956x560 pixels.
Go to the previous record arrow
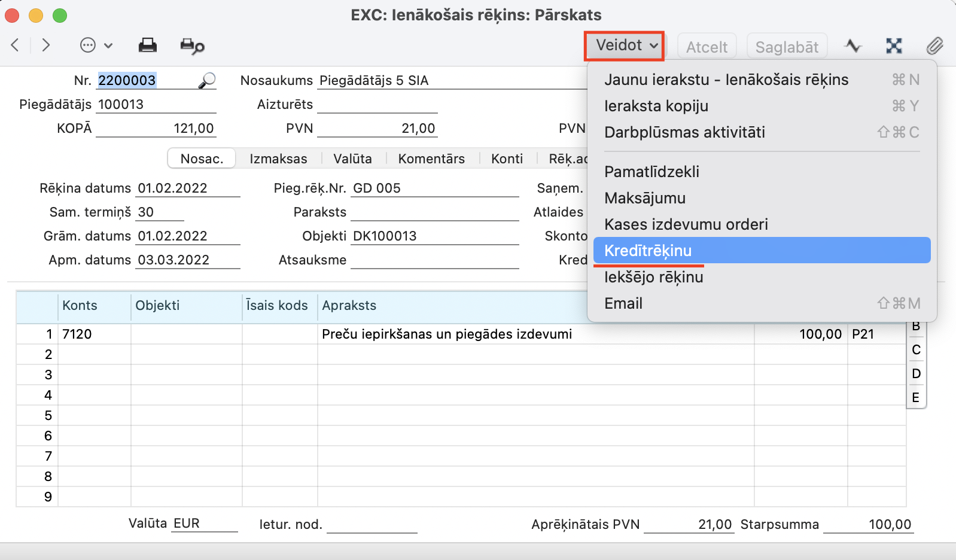coord(16,45)
